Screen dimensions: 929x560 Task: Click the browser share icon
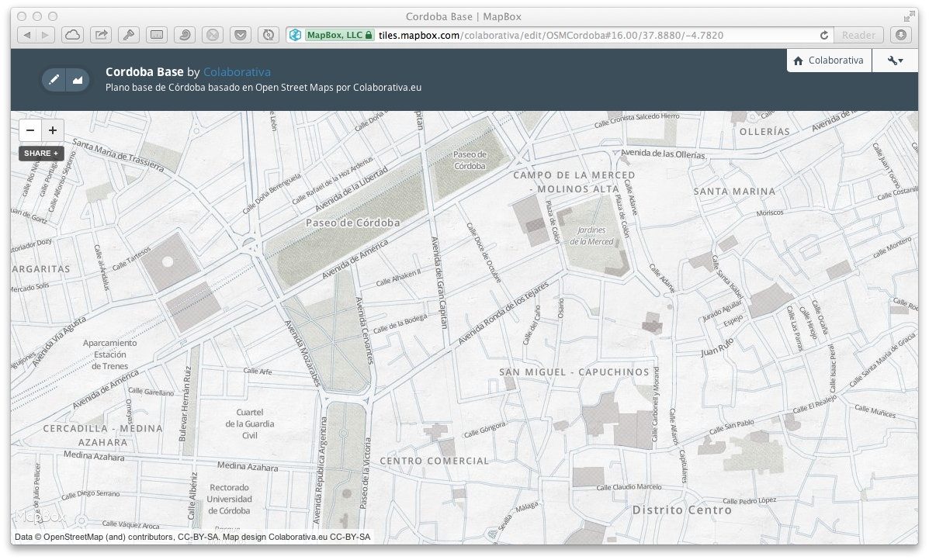pos(100,35)
